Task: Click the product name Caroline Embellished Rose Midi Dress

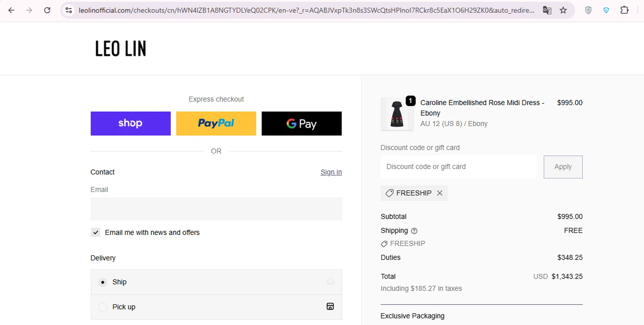Action: click(482, 108)
